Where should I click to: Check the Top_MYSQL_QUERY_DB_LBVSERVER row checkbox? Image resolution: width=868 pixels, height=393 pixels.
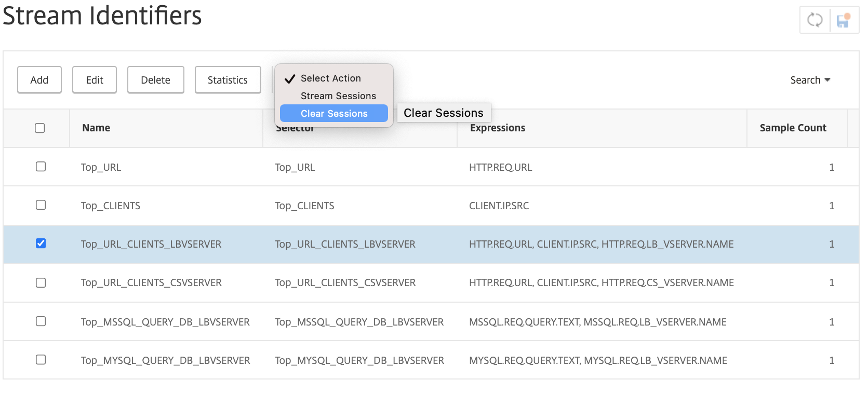click(41, 360)
